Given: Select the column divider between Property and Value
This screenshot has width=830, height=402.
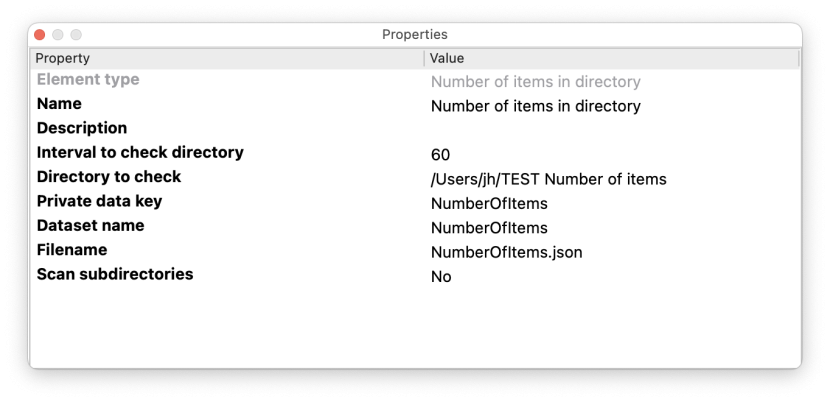Looking at the screenshot, I should 425,58.
